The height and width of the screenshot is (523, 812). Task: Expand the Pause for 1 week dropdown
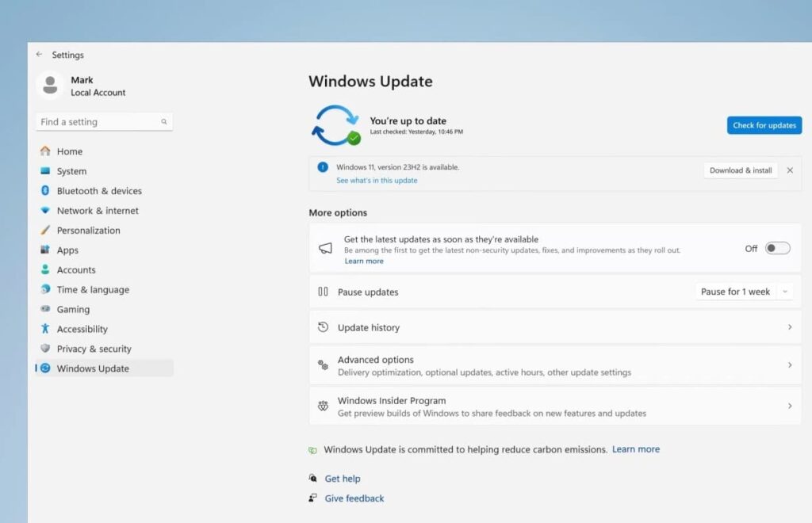click(x=742, y=292)
